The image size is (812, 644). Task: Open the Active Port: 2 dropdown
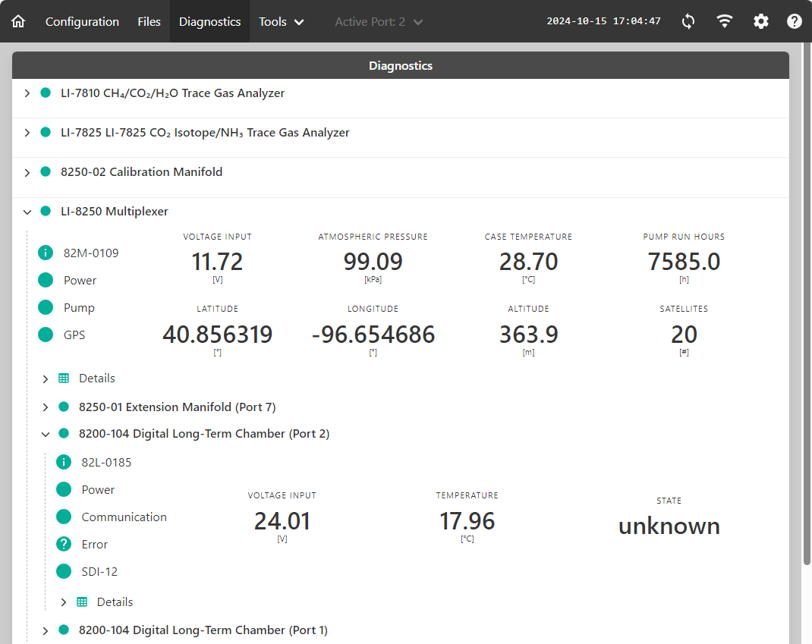click(x=379, y=22)
